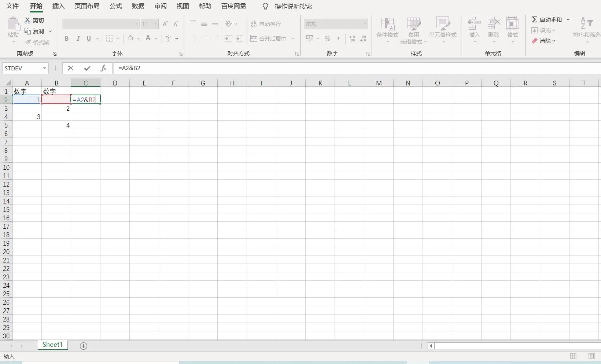Click decrease decimal places icon

[363, 38]
